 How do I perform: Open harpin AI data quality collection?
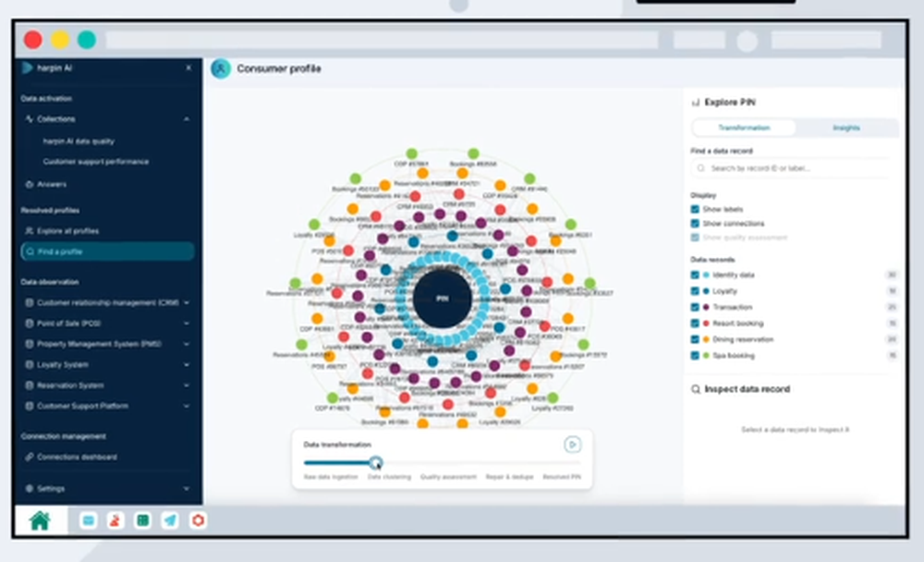point(79,141)
